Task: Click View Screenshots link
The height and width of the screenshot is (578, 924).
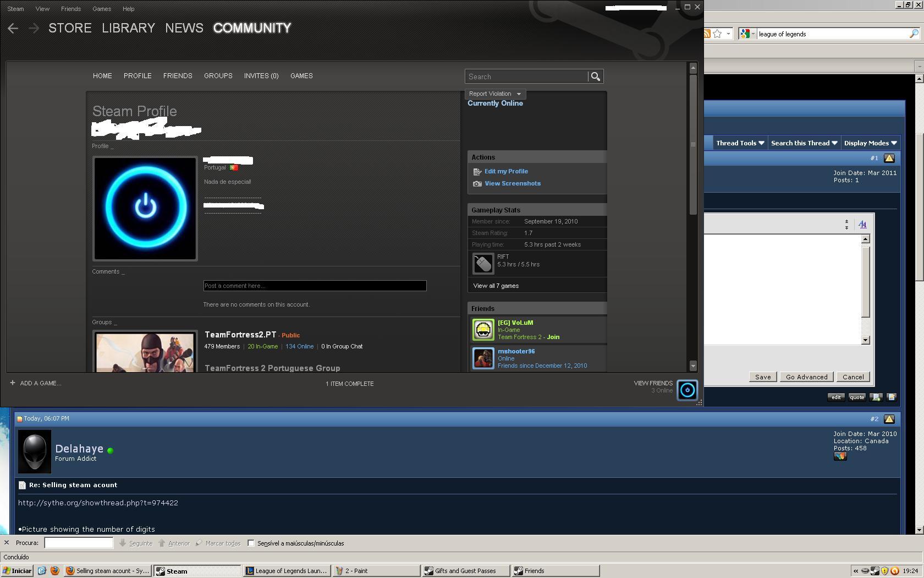Action: coord(513,184)
